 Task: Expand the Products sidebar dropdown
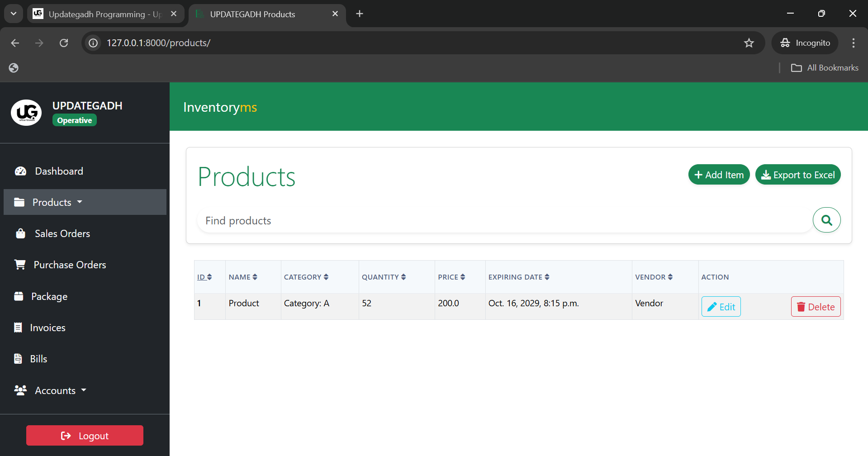pyautogui.click(x=85, y=202)
